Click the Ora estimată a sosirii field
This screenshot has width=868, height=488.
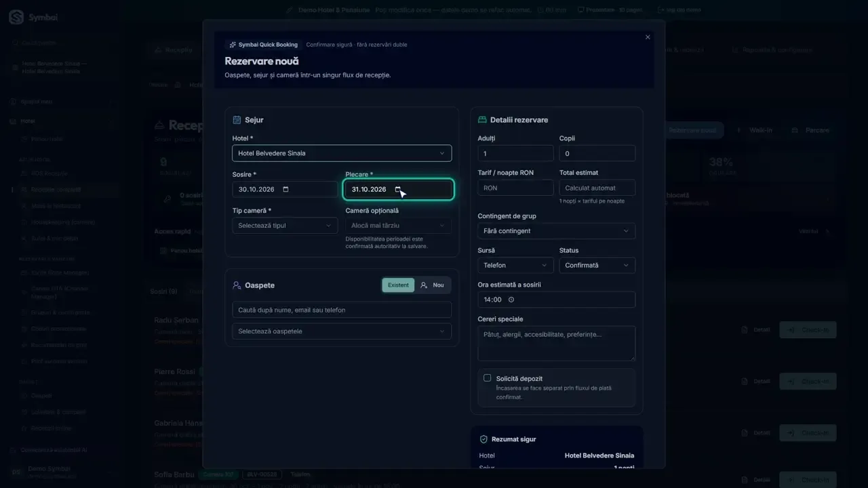tap(556, 300)
